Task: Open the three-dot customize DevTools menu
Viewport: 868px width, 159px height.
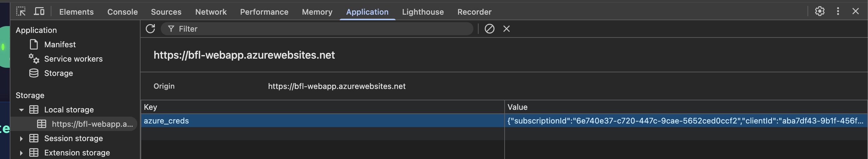Action: pyautogui.click(x=838, y=11)
